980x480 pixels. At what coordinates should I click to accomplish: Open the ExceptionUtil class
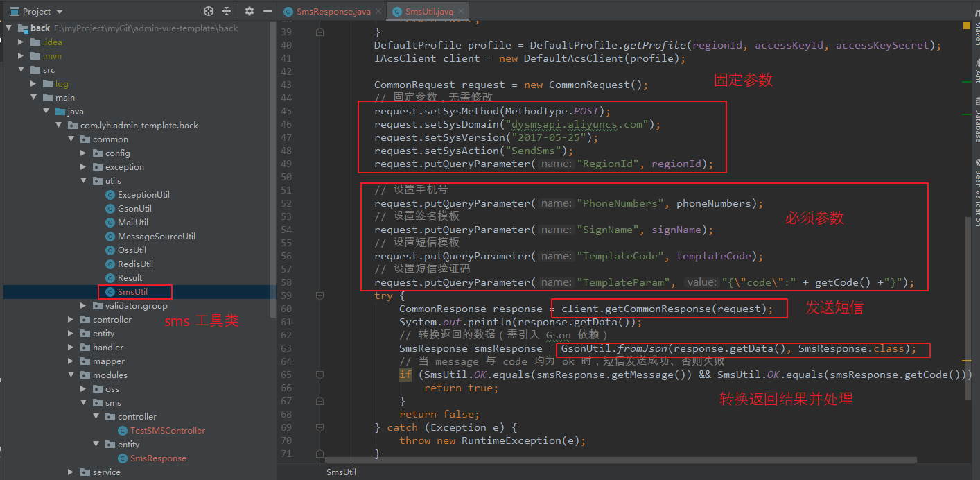click(x=143, y=195)
